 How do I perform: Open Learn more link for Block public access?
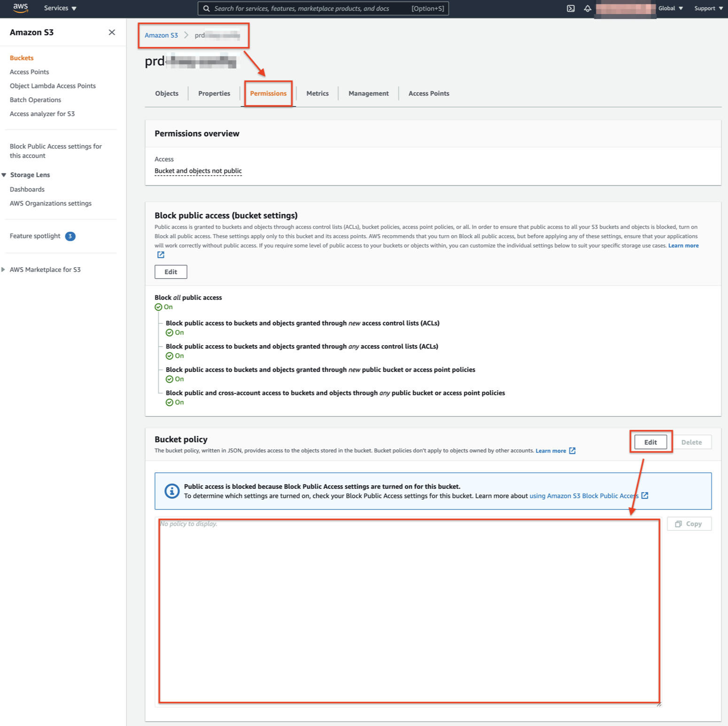point(683,246)
